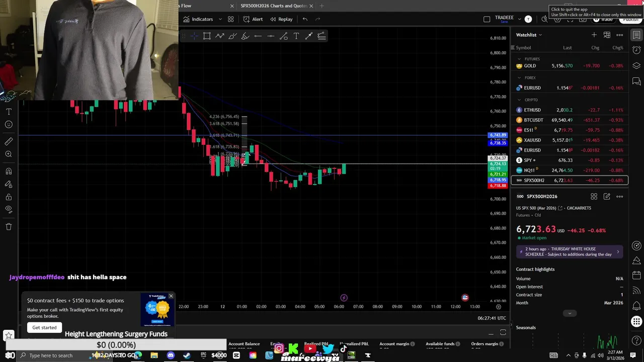Screen dimensions: 644x362
Task: Open the chats panel in right sidebar
Action: [636, 81]
